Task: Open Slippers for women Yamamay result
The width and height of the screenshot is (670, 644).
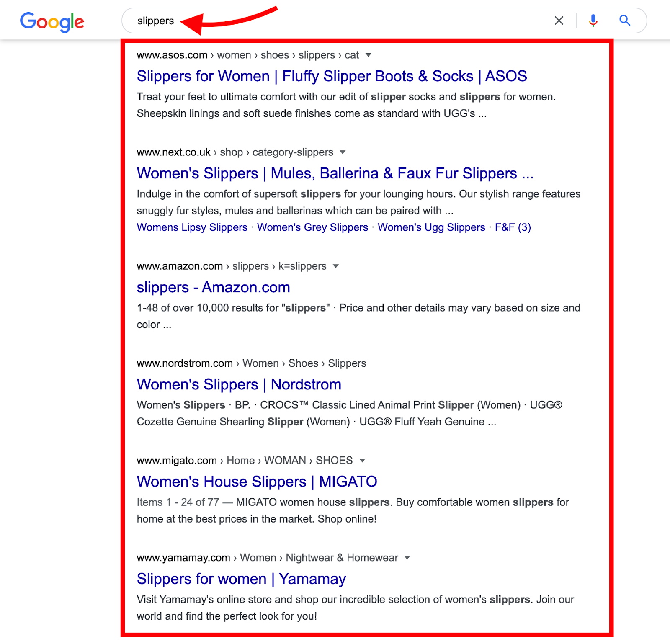Action: click(241, 579)
